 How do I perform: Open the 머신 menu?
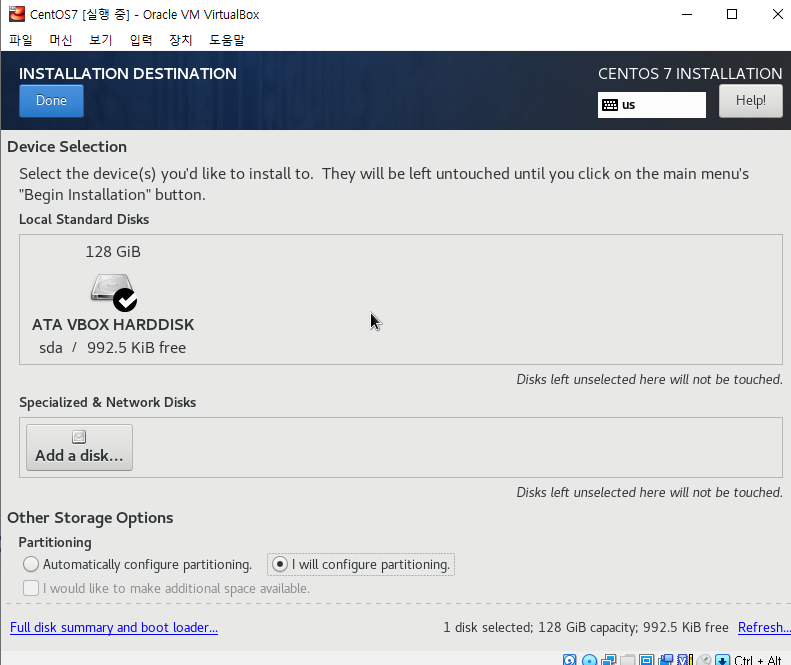tap(61, 40)
